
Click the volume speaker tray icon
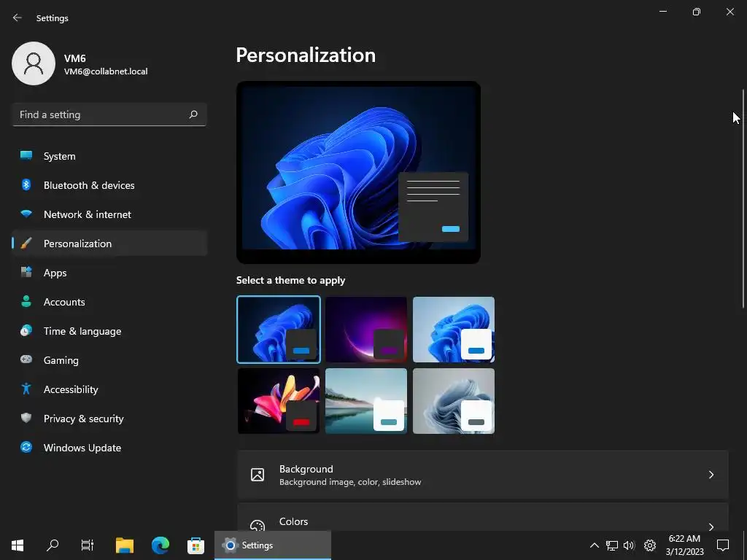629,545
